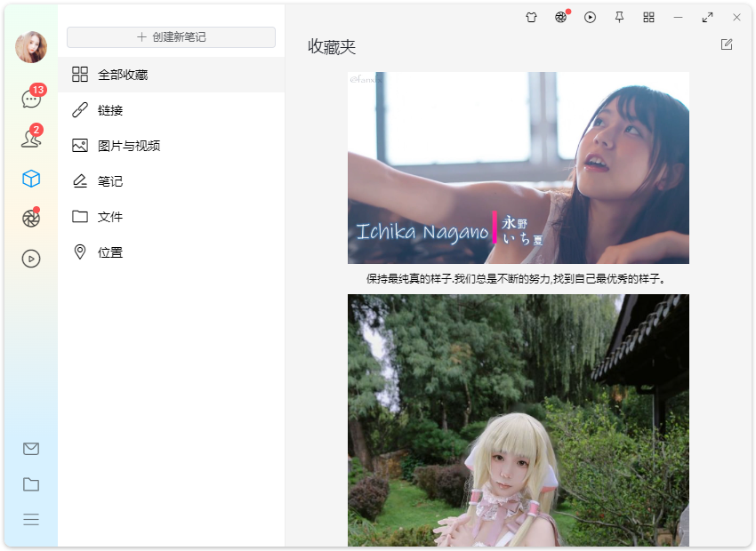Select the Favorites box icon in sidebar
Viewport: 756px width, 551px height.
(x=30, y=178)
